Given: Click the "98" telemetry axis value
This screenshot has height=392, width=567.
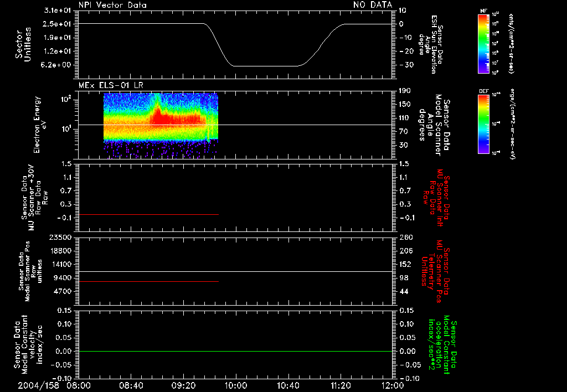Looking at the screenshot, I should click(404, 278).
